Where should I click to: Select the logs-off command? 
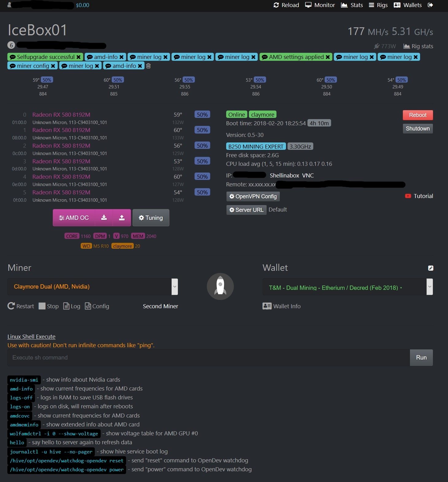pos(21,398)
